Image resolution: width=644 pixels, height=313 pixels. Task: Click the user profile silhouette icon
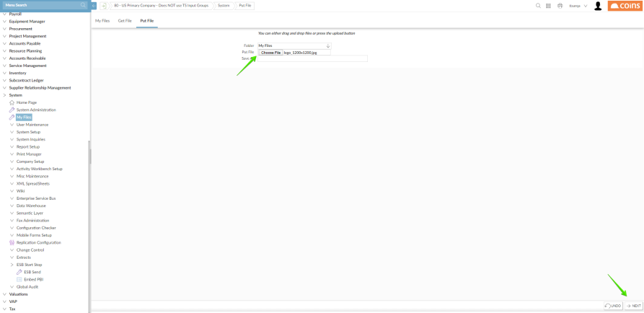click(x=598, y=6)
